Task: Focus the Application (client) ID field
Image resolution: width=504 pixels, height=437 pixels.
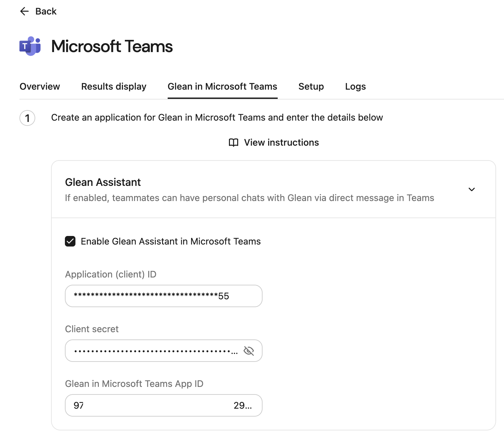Action: 164,296
